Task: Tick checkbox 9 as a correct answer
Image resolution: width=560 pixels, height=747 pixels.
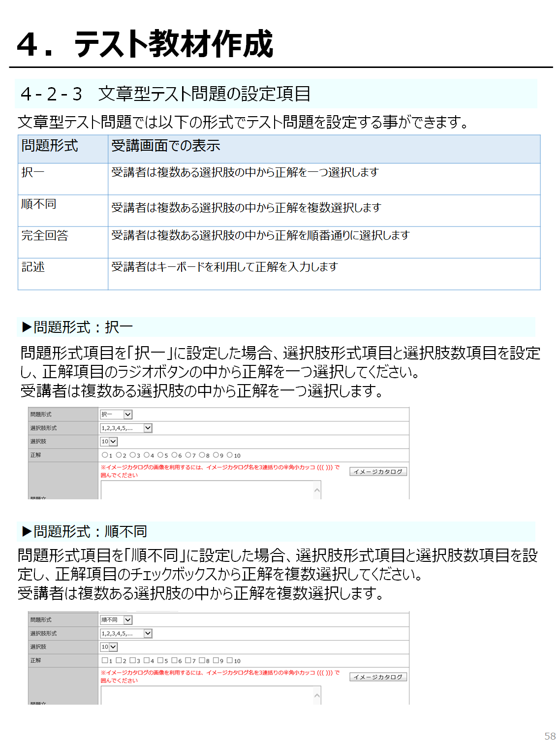Action: 216,660
